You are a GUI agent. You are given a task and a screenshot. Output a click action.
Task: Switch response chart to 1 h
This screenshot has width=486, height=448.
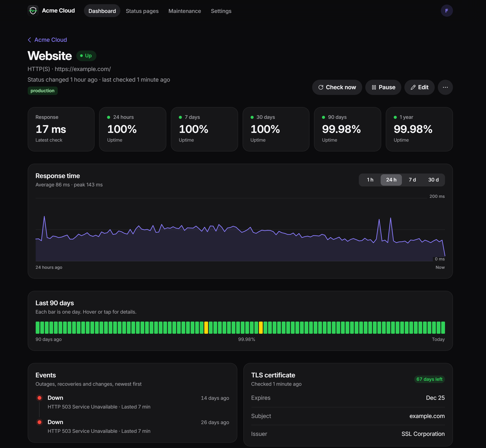tap(370, 180)
